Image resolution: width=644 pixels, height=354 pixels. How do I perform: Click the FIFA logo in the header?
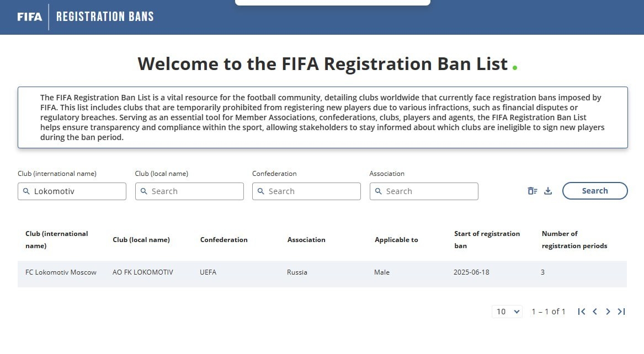click(x=29, y=17)
